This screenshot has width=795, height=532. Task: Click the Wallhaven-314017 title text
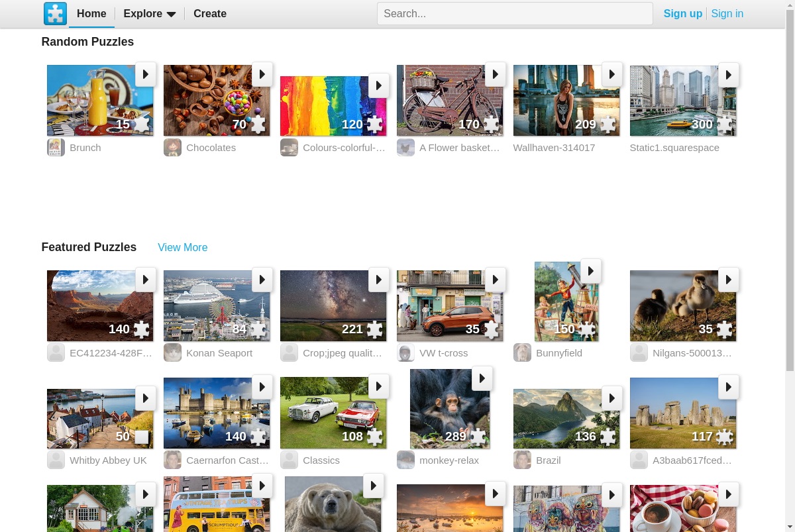(x=554, y=147)
